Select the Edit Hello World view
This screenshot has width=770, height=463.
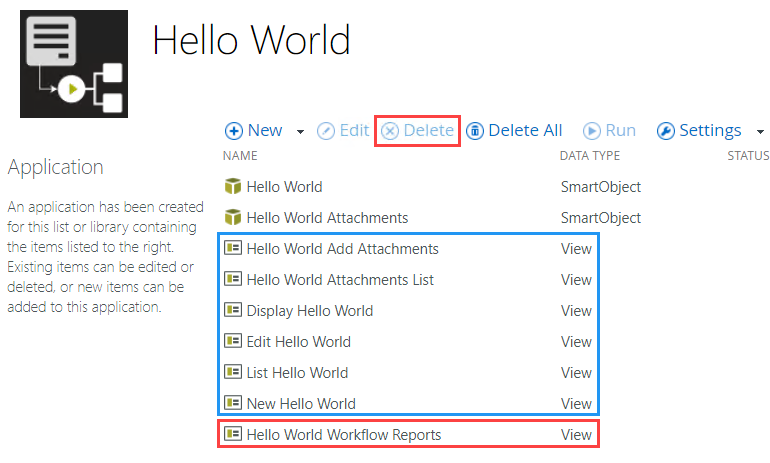point(298,342)
